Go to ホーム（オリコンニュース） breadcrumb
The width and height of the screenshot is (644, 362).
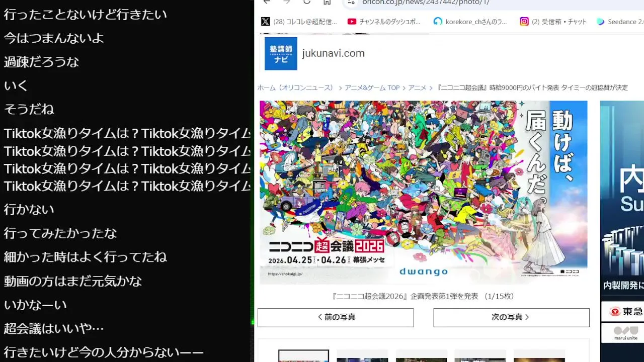(x=296, y=87)
